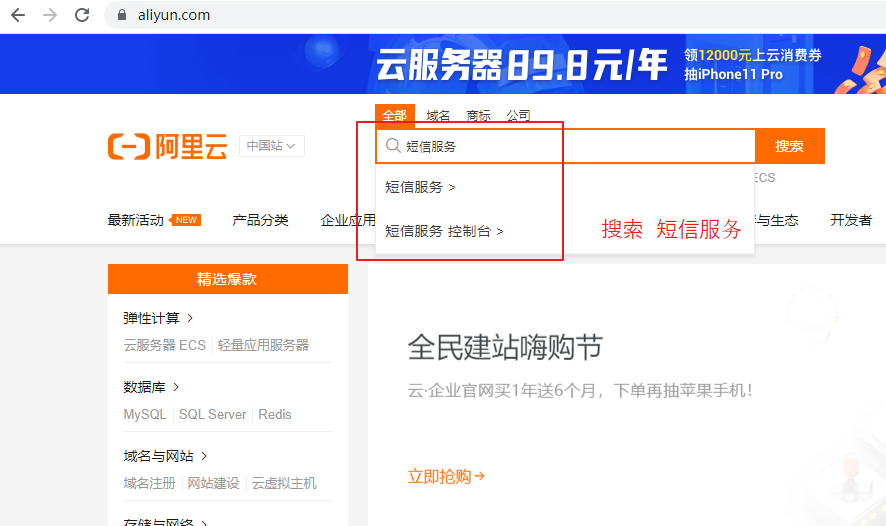Click the orange 搜索 button
This screenshot has height=526, width=886.
789,146
